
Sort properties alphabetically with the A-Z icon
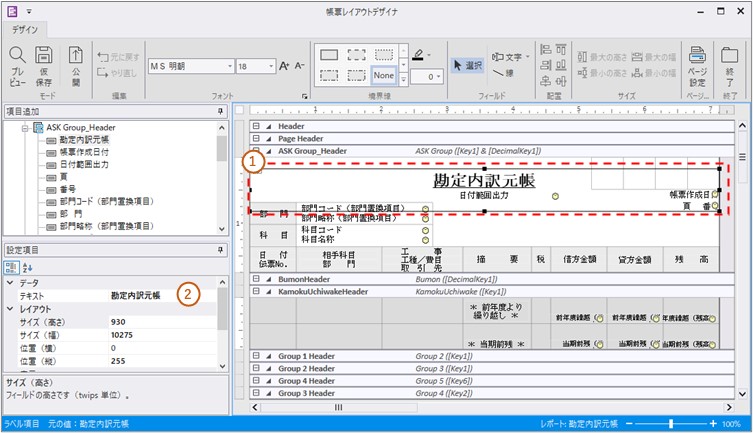[26, 268]
